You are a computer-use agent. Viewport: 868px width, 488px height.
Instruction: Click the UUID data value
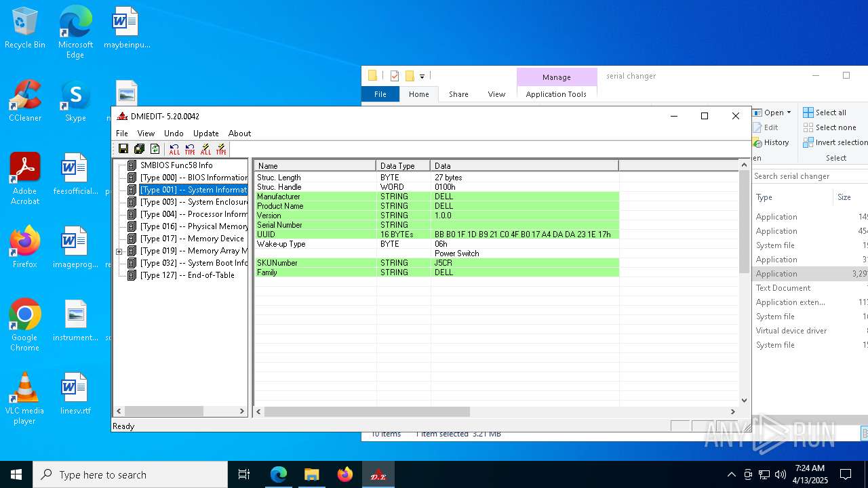point(523,235)
